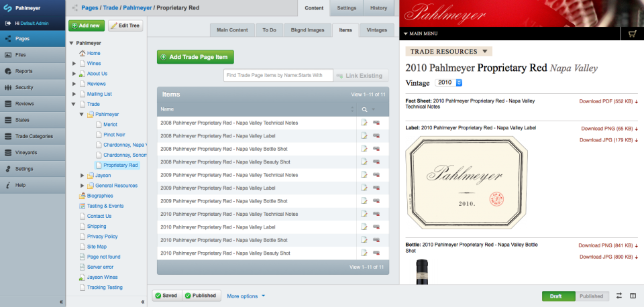Edit 2008 Napa Valley Bottle Shot item
This screenshot has width=644, height=307.
(364, 149)
